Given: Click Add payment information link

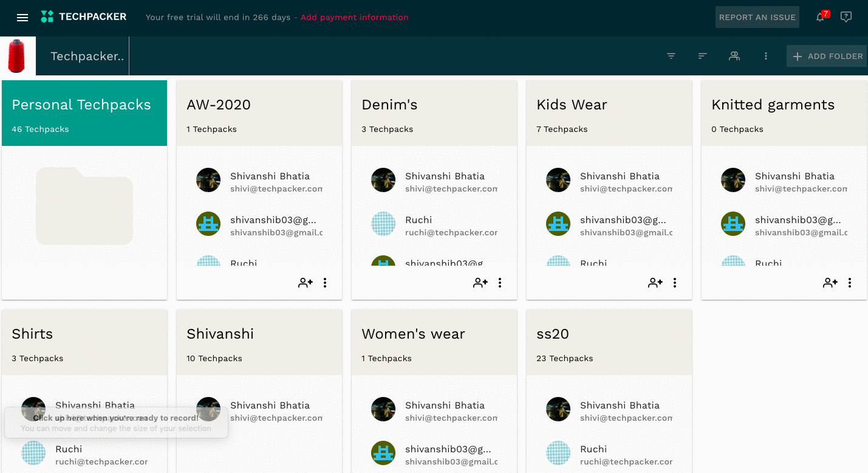Looking at the screenshot, I should 354,17.
